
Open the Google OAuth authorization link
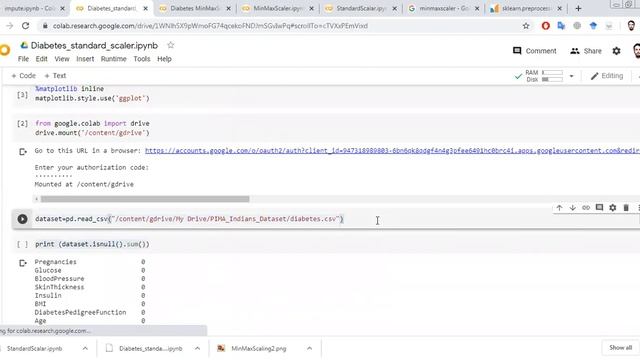(x=392, y=151)
